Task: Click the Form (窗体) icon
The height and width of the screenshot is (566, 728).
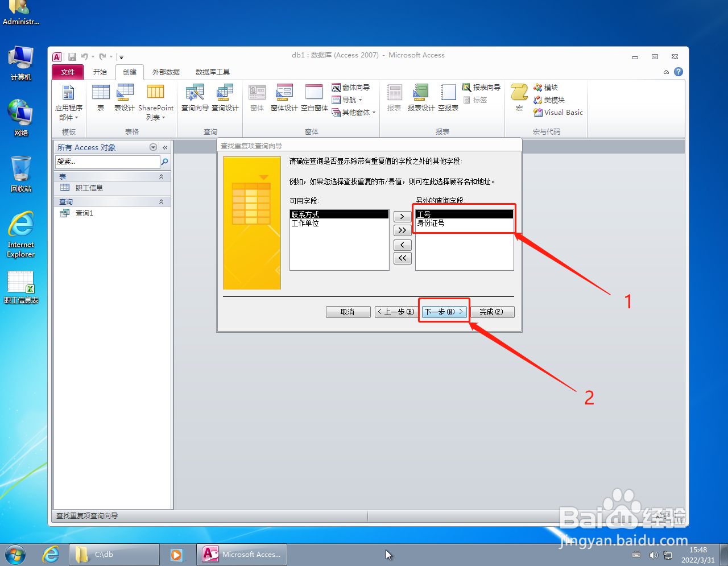Action: pyautogui.click(x=257, y=98)
